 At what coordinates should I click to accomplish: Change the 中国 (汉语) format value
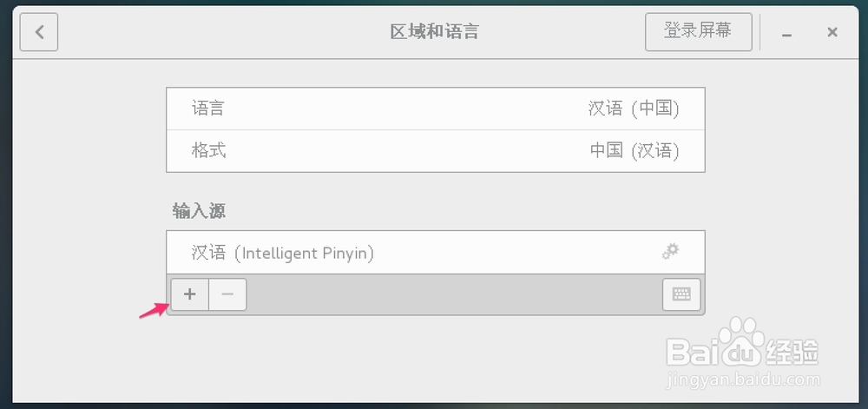(x=634, y=150)
